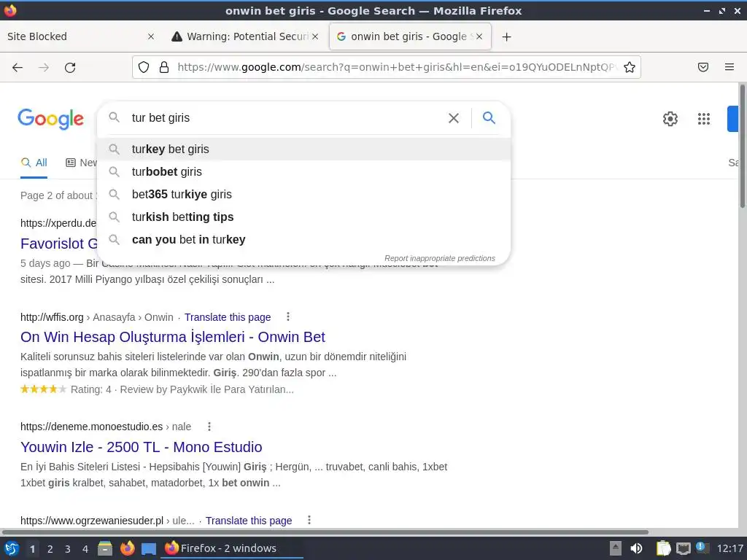Viewport: 747px width, 560px height.
Task: Click the blue magnifier search button
Action: coord(489,117)
